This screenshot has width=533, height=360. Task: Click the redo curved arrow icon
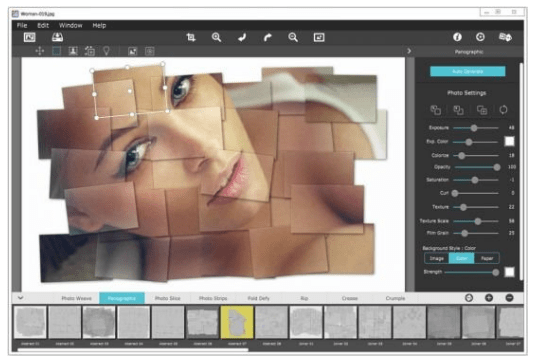pyautogui.click(x=268, y=37)
